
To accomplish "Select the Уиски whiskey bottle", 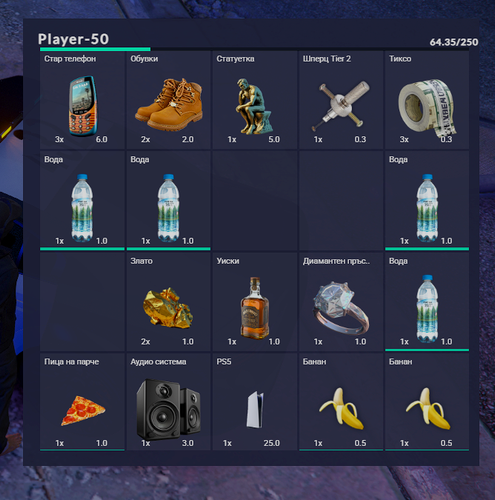I will point(255,302).
